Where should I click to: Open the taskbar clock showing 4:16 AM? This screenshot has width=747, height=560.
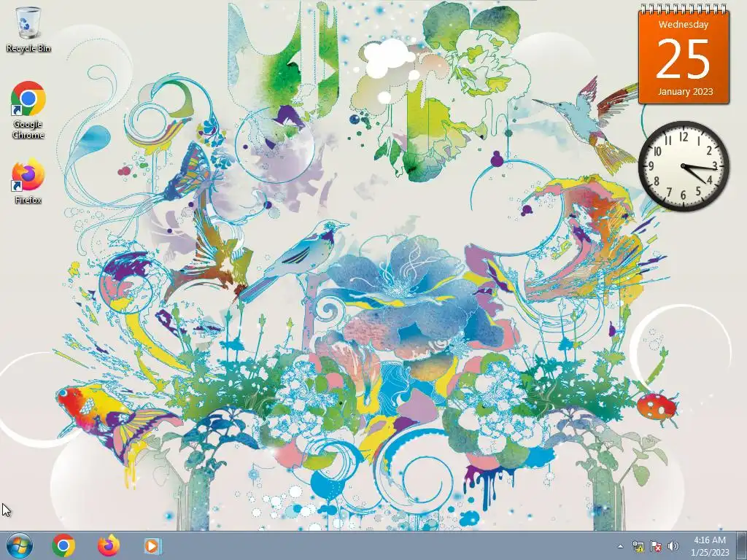tap(710, 546)
